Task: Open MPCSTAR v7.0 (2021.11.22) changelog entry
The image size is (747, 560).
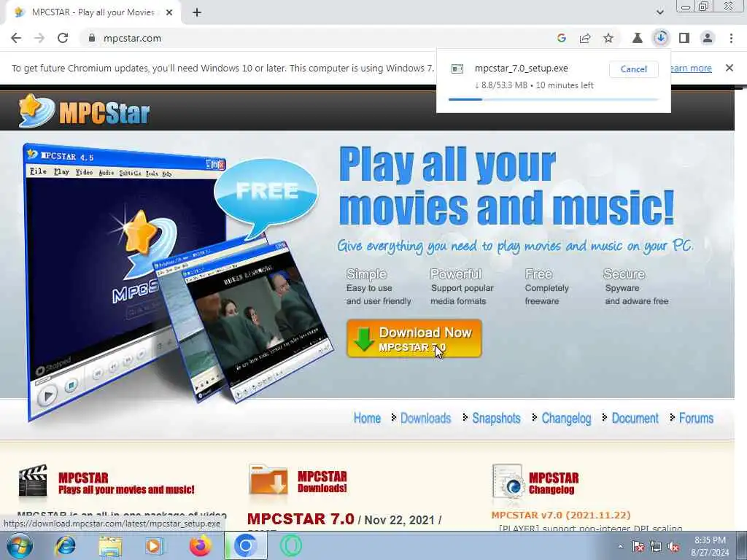Action: click(561, 516)
